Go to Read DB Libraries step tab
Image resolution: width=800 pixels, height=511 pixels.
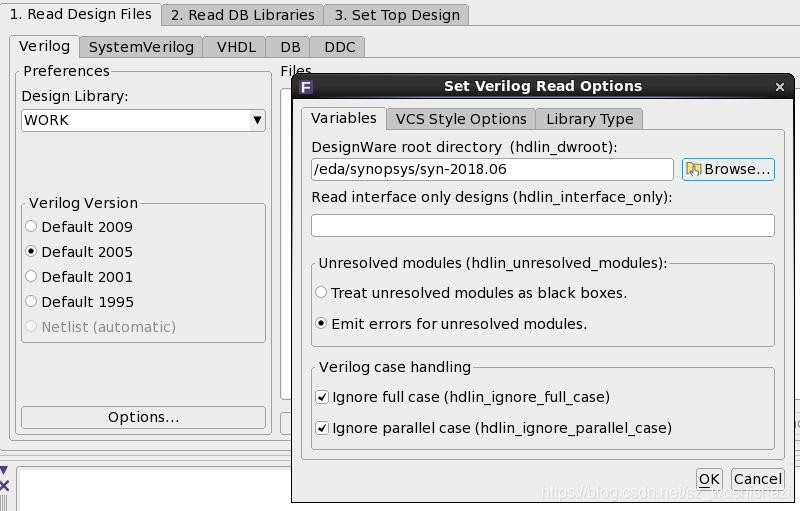pos(243,15)
